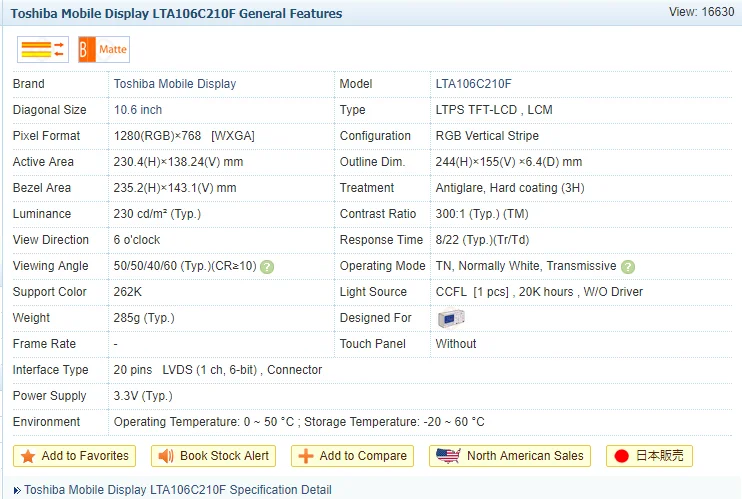Click touch panel value 'Without'

point(456,344)
